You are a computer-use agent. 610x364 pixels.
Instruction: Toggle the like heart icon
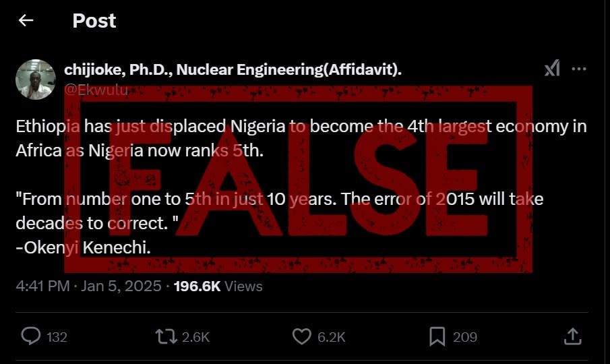[302, 336]
